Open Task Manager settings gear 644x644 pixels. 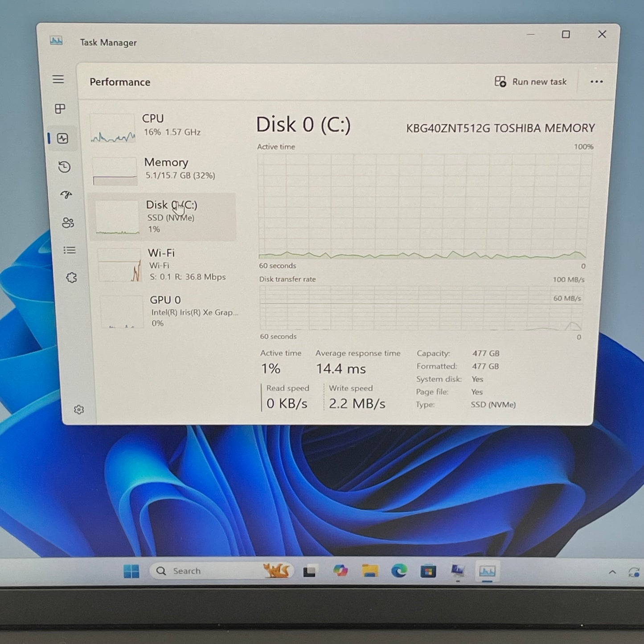[x=79, y=410]
